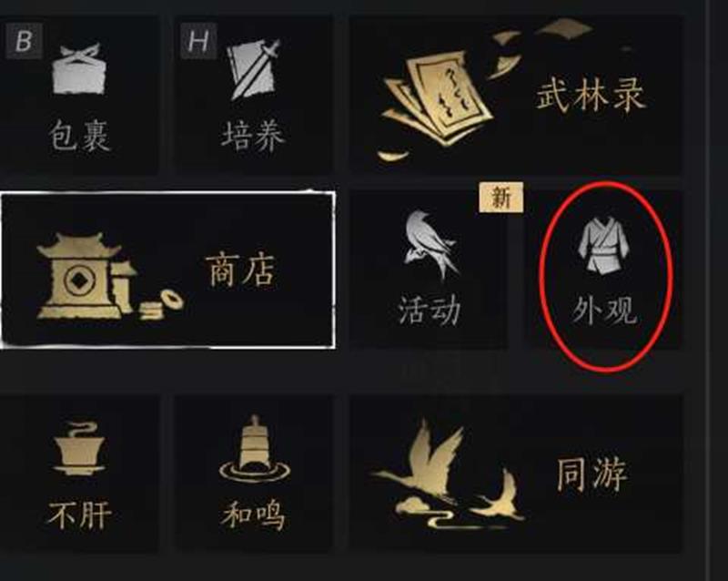Open the 培养 sword scroll icon
This screenshot has width=728, height=581.
254,69
